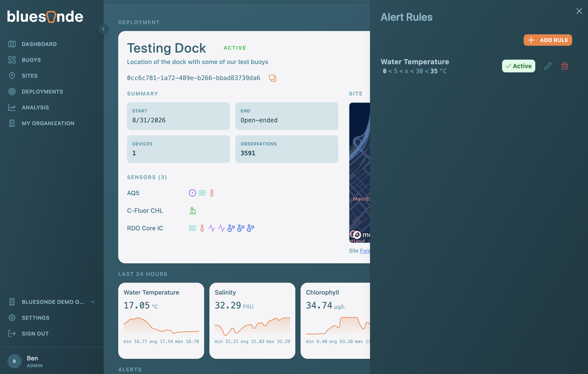Click the bluesonde logo

45,17
